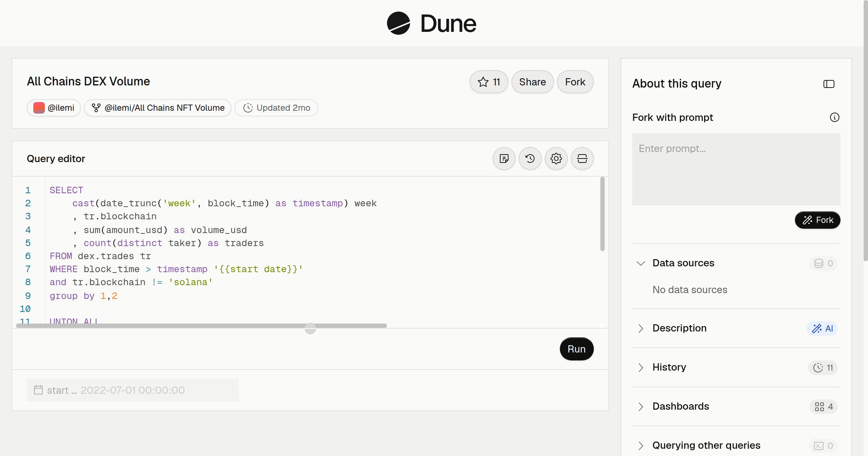This screenshot has height=456, width=868.
Task: Click the editor vertical scrollbar
Action: (603, 214)
